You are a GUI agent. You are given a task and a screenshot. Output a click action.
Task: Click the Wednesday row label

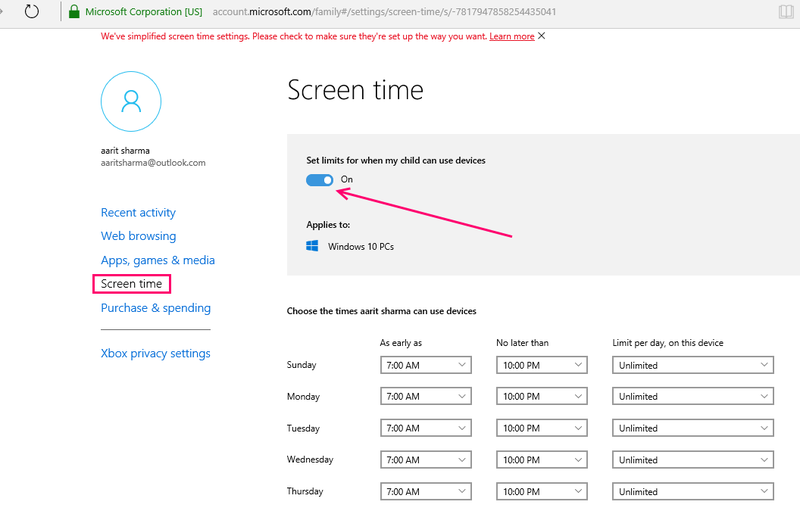310,459
